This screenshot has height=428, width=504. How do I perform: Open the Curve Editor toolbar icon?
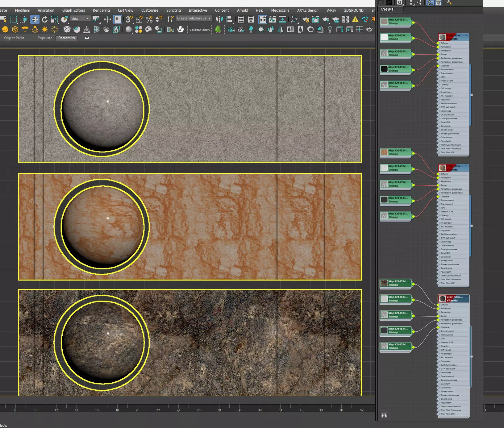(273, 19)
